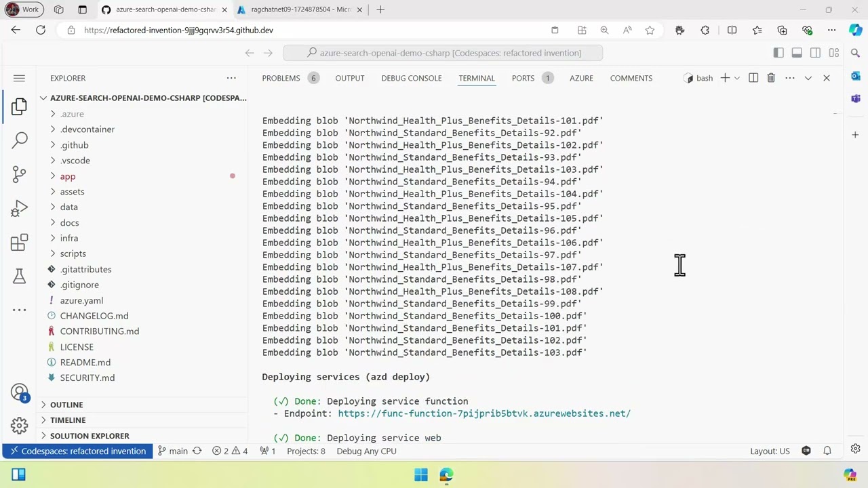This screenshot has height=488, width=868.
Task: Go back in editor navigation
Action: point(250,53)
